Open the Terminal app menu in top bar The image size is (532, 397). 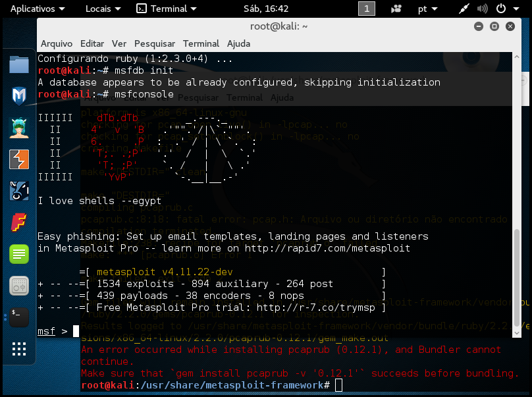click(166, 9)
